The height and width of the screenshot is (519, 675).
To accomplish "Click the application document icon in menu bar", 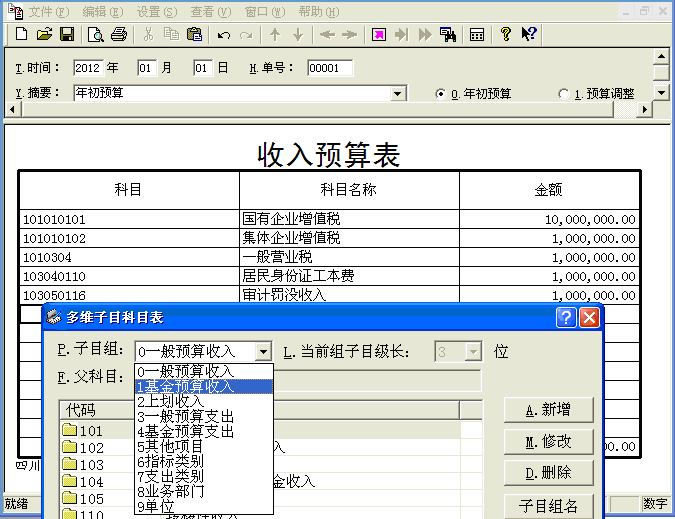I will 15,12.
